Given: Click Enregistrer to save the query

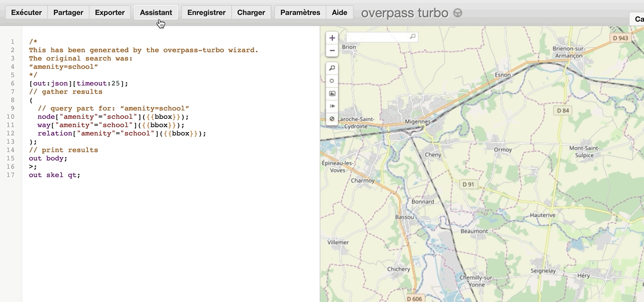Looking at the screenshot, I should 206,12.
